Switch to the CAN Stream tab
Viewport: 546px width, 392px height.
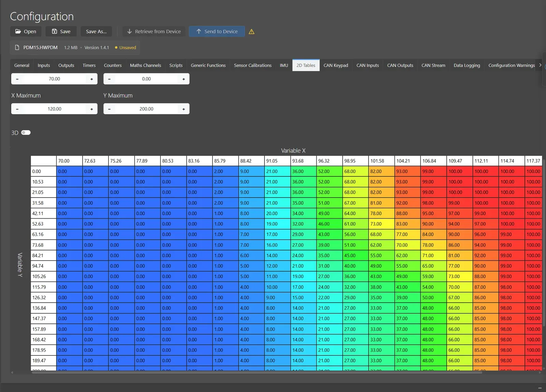(x=433, y=66)
